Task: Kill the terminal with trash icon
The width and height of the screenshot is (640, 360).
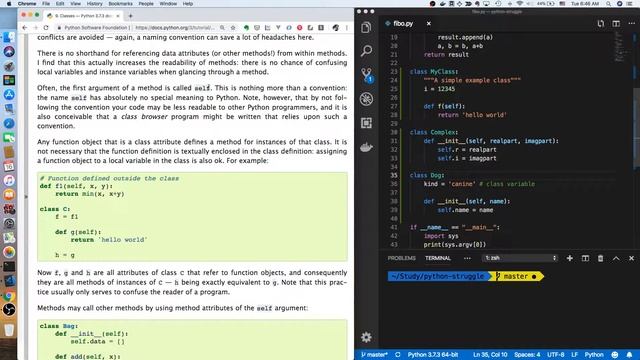Action: click(600, 258)
